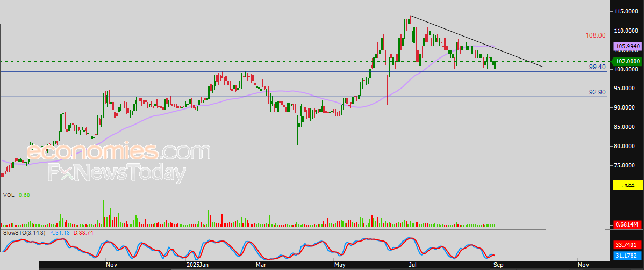Click the 115.0000 price axis label
This screenshot has height=270, width=644.
click(x=627, y=11)
